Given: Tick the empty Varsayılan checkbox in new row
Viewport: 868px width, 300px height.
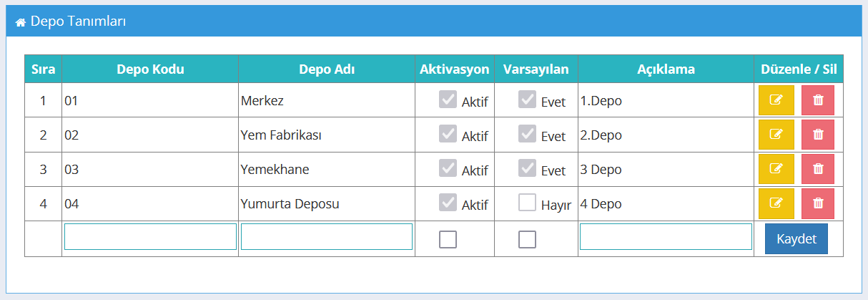Looking at the screenshot, I should 527,240.
